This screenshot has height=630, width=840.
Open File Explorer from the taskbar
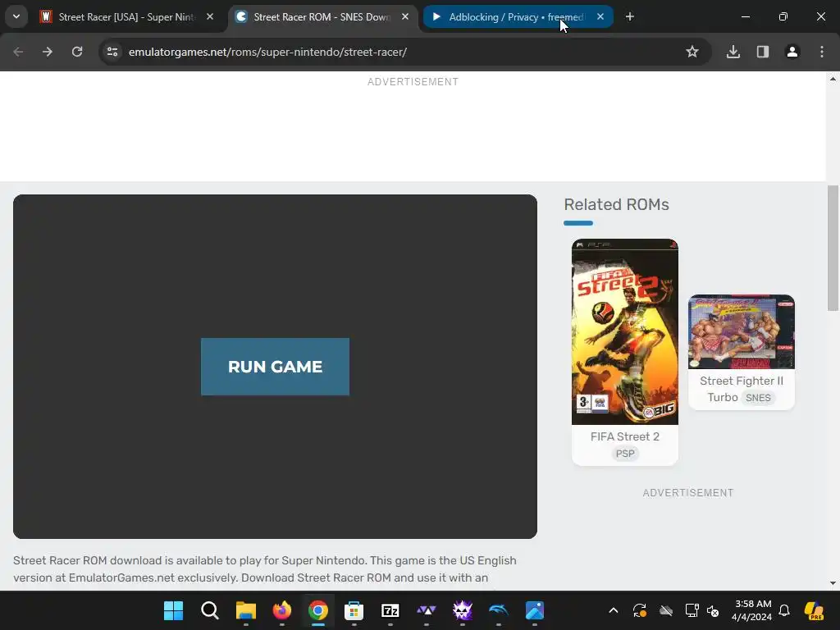246,610
